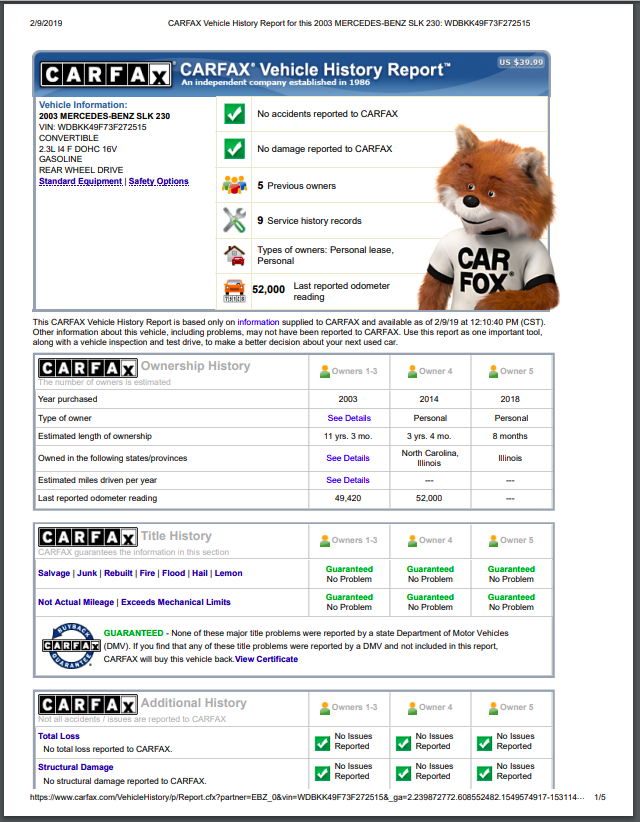Click the previous owners people icon
640x822 pixels.
pyautogui.click(x=234, y=185)
